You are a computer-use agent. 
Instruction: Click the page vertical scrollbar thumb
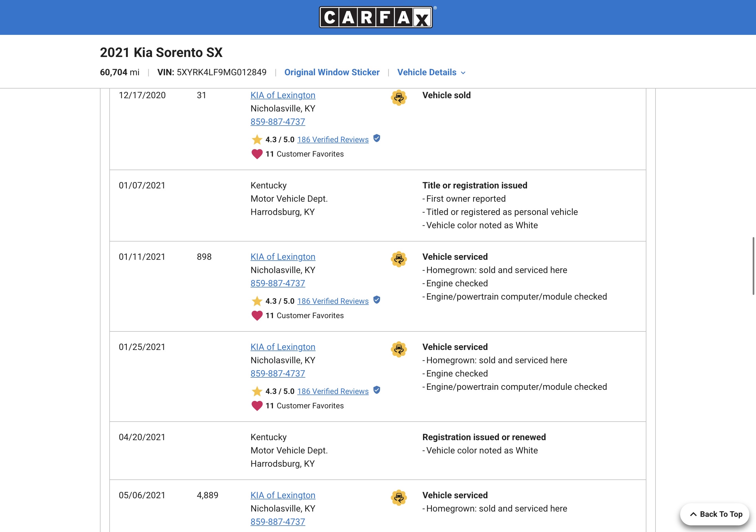tap(753, 266)
